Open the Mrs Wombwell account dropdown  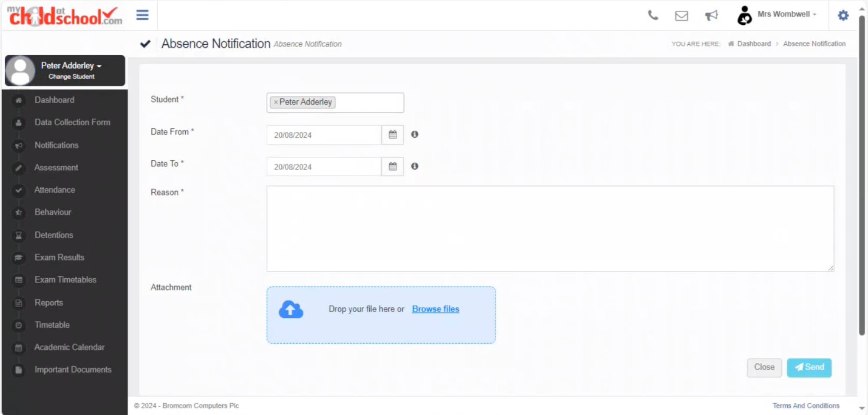(786, 14)
